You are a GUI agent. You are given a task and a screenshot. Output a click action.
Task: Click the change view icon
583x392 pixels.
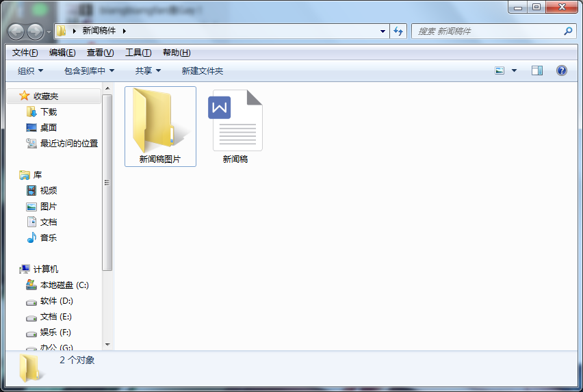pyautogui.click(x=500, y=70)
